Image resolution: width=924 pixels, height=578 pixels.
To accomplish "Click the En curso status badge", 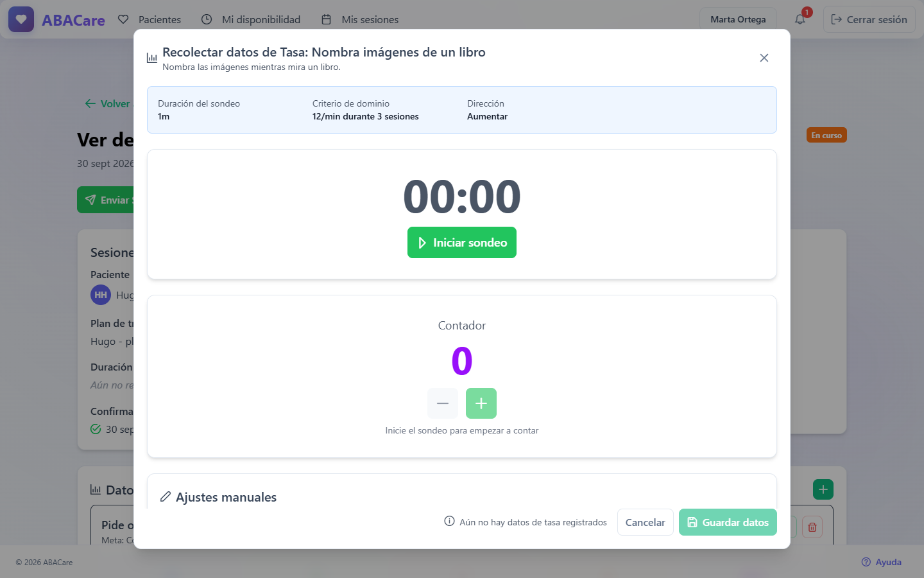I will pos(826,135).
